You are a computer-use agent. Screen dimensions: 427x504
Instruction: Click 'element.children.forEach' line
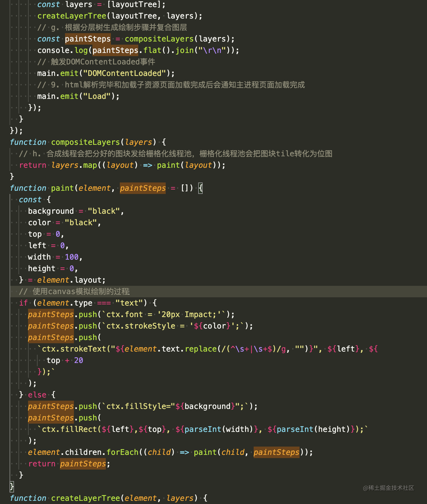(x=170, y=452)
